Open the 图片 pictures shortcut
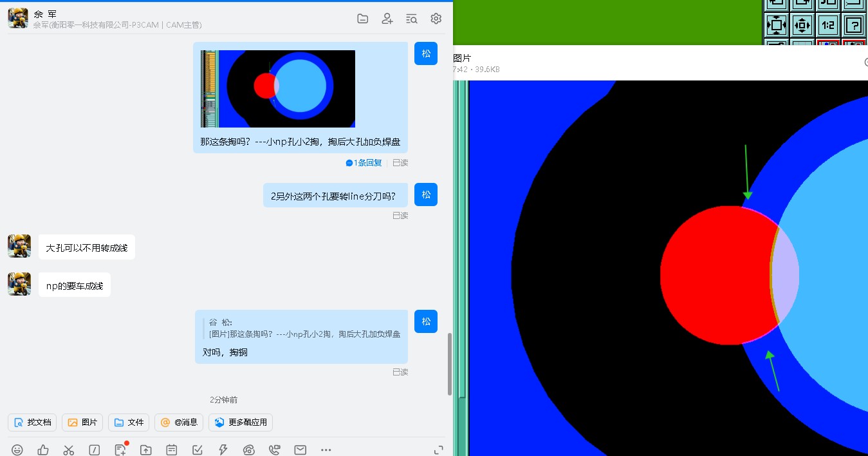 click(x=82, y=423)
